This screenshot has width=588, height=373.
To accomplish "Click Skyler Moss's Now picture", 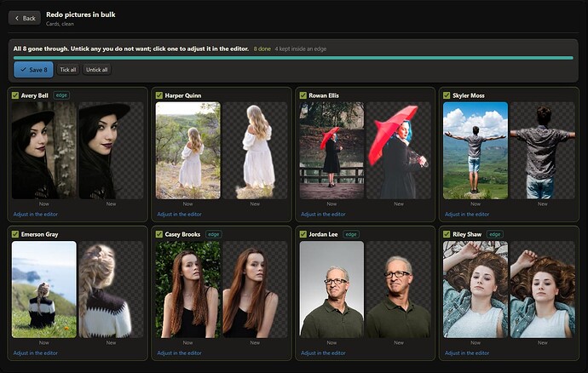I will pyautogui.click(x=476, y=151).
